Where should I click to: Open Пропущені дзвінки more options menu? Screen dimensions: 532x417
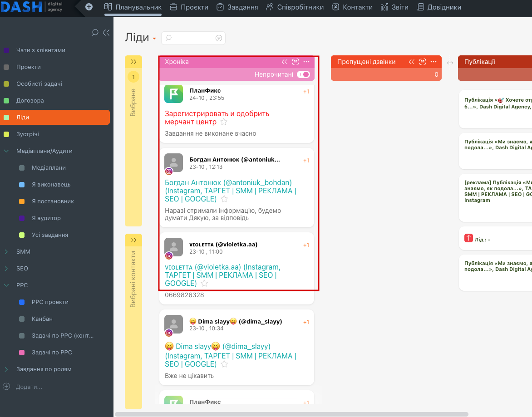(433, 62)
